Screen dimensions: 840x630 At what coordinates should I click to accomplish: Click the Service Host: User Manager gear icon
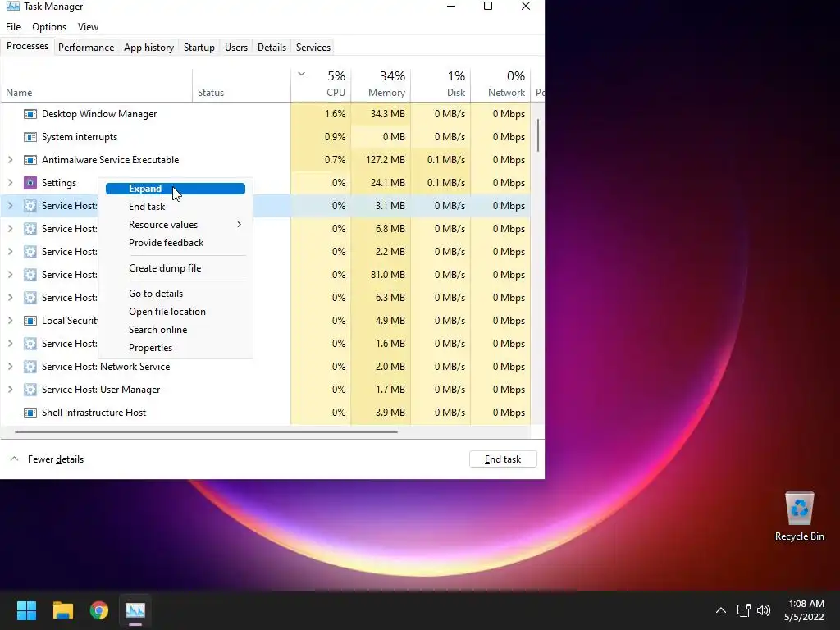coord(30,390)
